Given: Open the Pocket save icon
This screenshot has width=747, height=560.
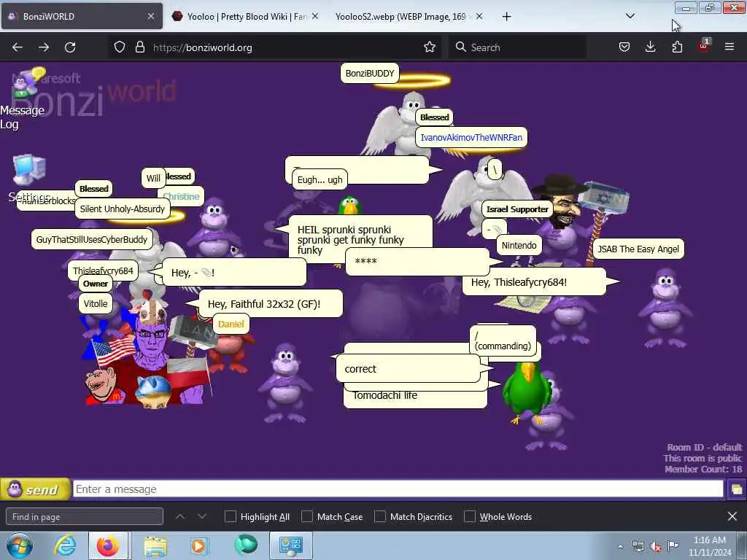Looking at the screenshot, I should pyautogui.click(x=624, y=47).
